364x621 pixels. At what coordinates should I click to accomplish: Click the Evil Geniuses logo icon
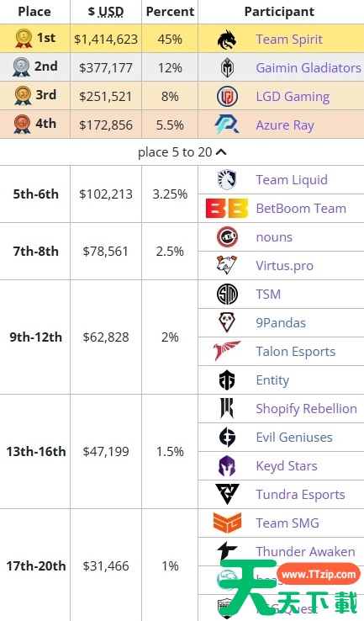pyautogui.click(x=227, y=437)
